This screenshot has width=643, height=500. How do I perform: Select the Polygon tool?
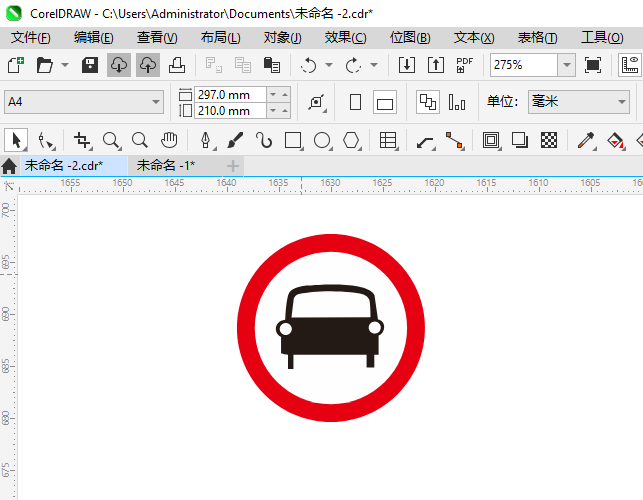coord(351,141)
